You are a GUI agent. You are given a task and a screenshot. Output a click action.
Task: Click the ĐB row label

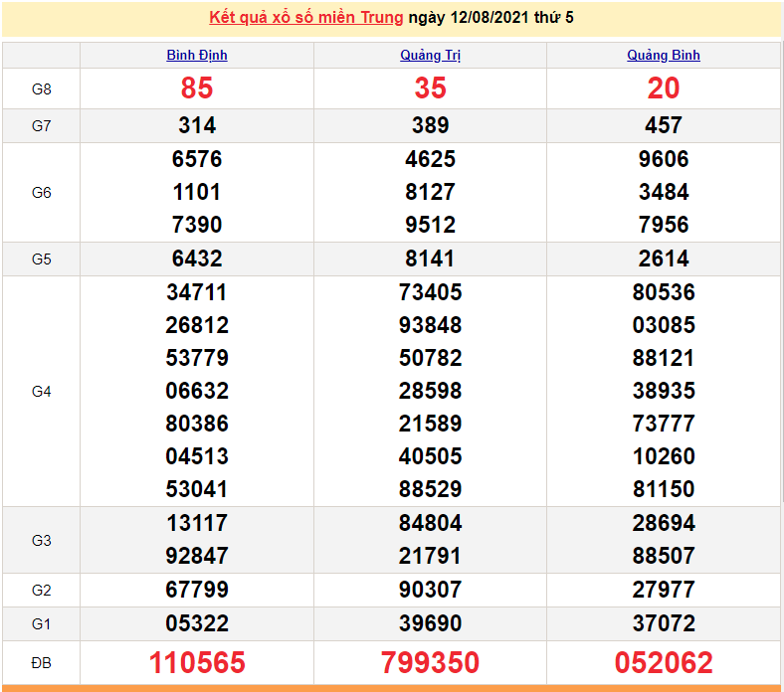[x=41, y=662]
